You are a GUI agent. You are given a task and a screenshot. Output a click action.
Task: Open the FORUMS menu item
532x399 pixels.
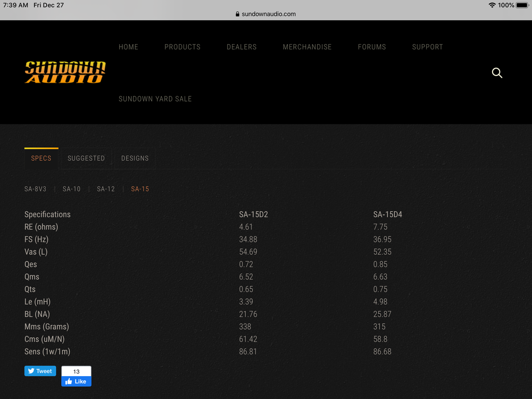tap(372, 47)
